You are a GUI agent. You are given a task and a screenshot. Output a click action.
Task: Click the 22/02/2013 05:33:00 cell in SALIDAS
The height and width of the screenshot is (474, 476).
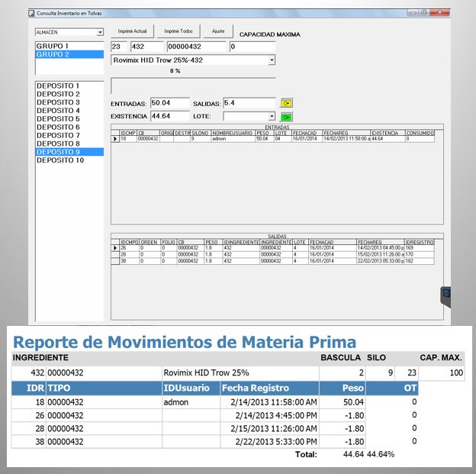pos(381,261)
